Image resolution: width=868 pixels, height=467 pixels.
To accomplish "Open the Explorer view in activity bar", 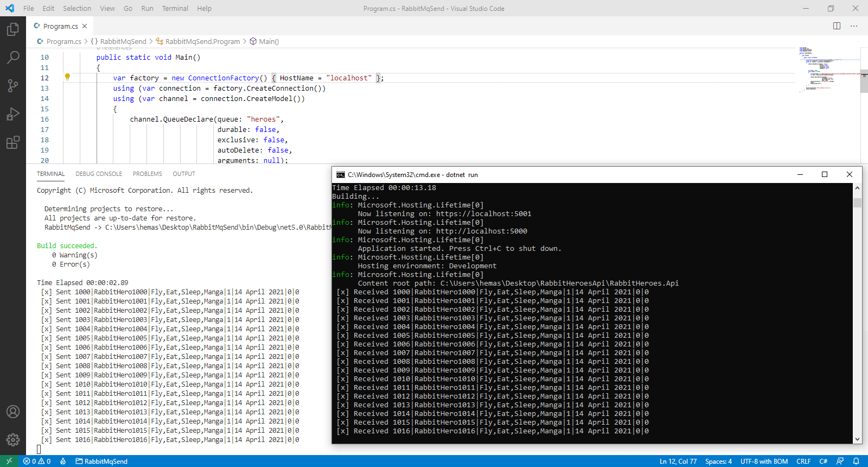I will pyautogui.click(x=13, y=29).
